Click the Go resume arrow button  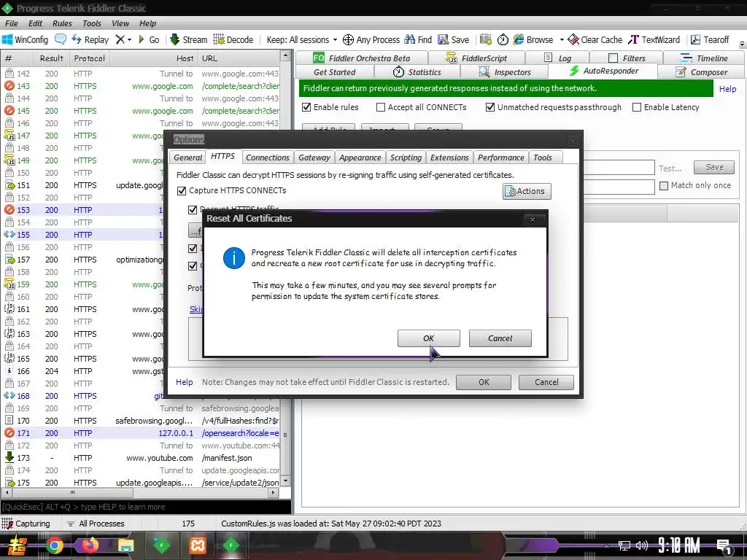point(149,39)
